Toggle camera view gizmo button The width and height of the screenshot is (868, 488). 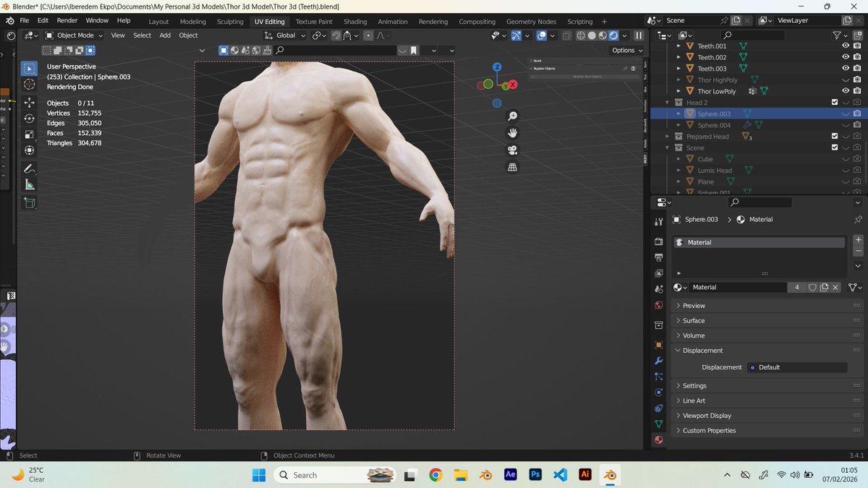(x=513, y=150)
